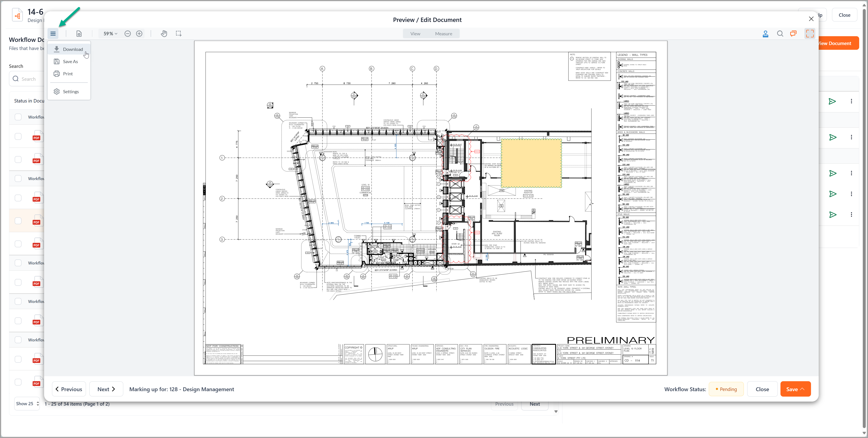Open the second row three-dot menu
The width and height of the screenshot is (868, 438).
(851, 137)
